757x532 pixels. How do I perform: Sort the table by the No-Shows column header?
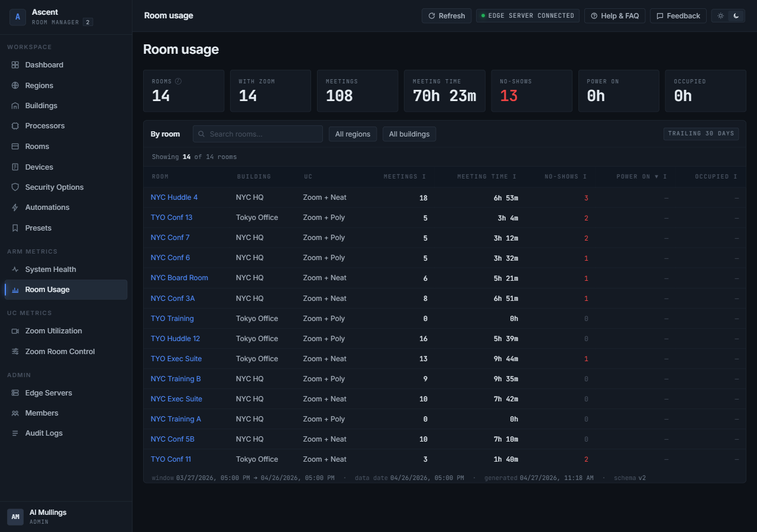pos(565,177)
